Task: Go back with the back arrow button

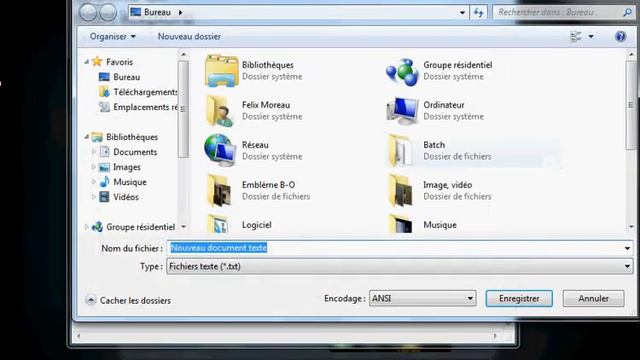Action: pos(88,12)
